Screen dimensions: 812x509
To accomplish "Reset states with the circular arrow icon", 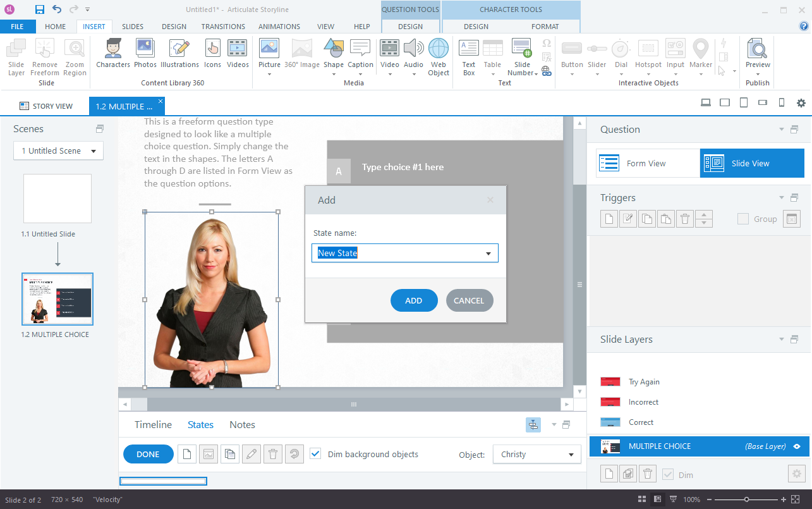I will 294,454.
